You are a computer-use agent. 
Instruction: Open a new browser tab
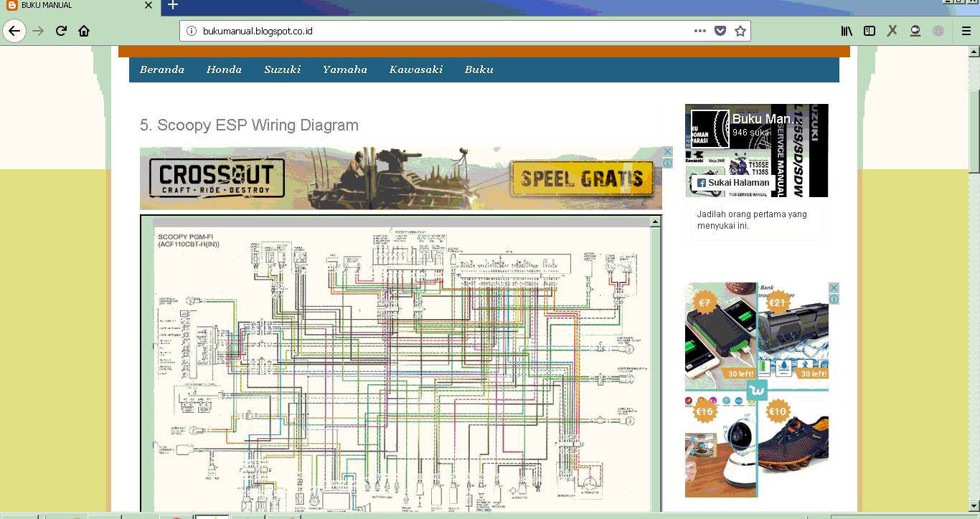pyautogui.click(x=172, y=6)
